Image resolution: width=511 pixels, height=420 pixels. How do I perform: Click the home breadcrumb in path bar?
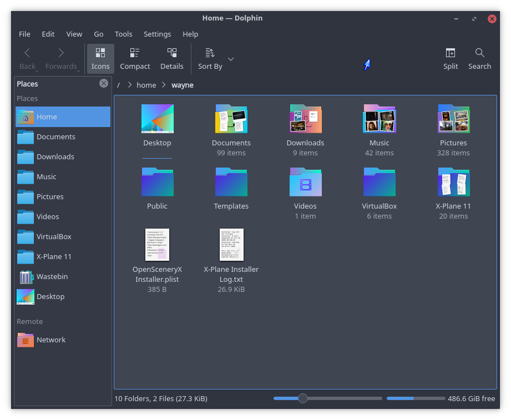click(146, 85)
